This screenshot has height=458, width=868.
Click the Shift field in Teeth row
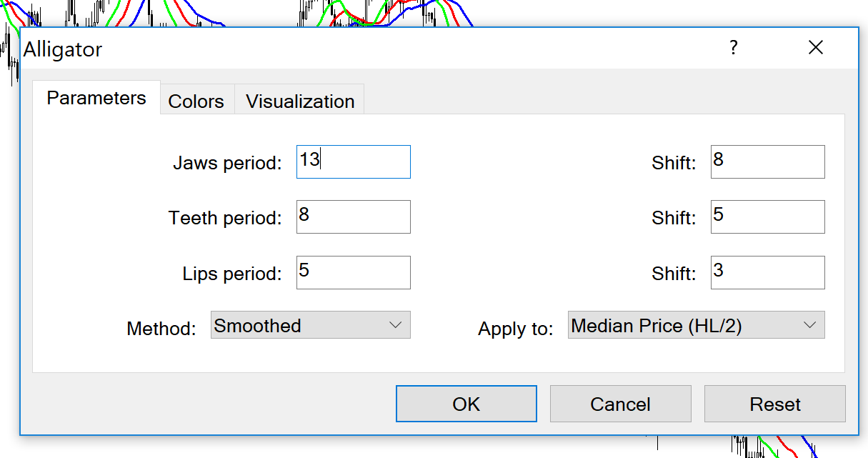coord(768,216)
